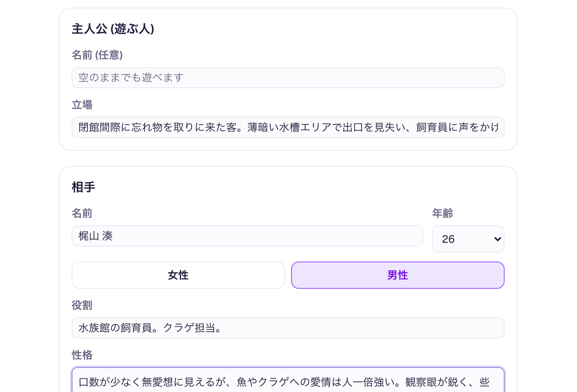The height and width of the screenshot is (392, 577).
Task: Click the 役割 label
Action: pyautogui.click(x=82, y=305)
